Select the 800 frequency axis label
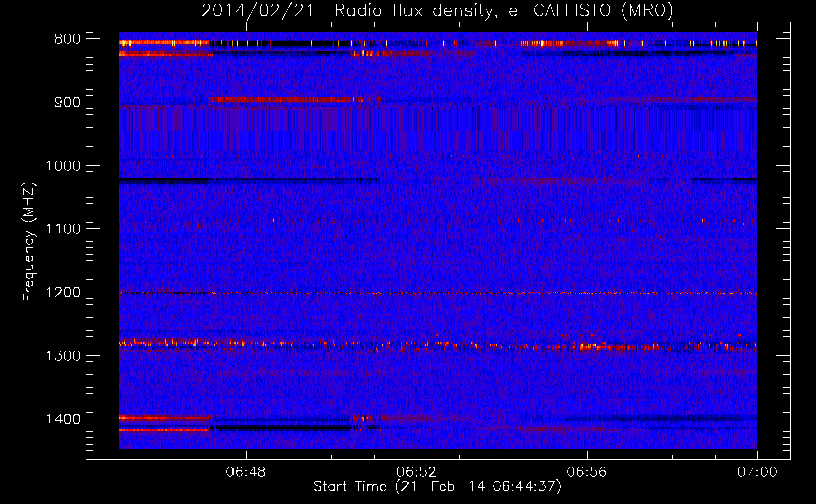816x504 pixels. click(67, 39)
